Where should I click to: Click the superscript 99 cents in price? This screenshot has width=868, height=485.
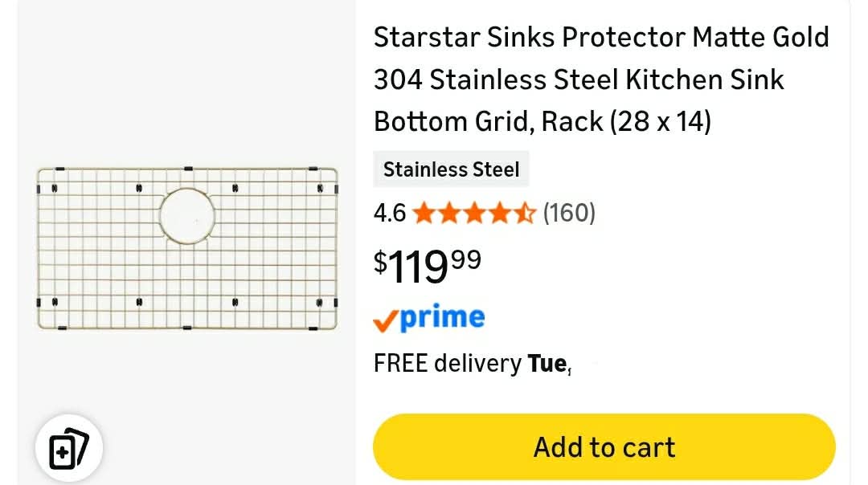[466, 259]
